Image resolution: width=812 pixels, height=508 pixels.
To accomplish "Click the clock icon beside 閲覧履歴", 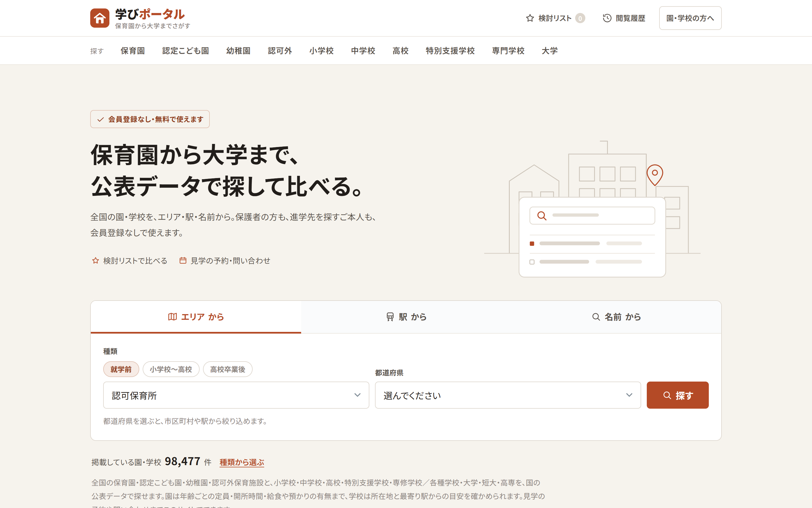I will (x=607, y=18).
